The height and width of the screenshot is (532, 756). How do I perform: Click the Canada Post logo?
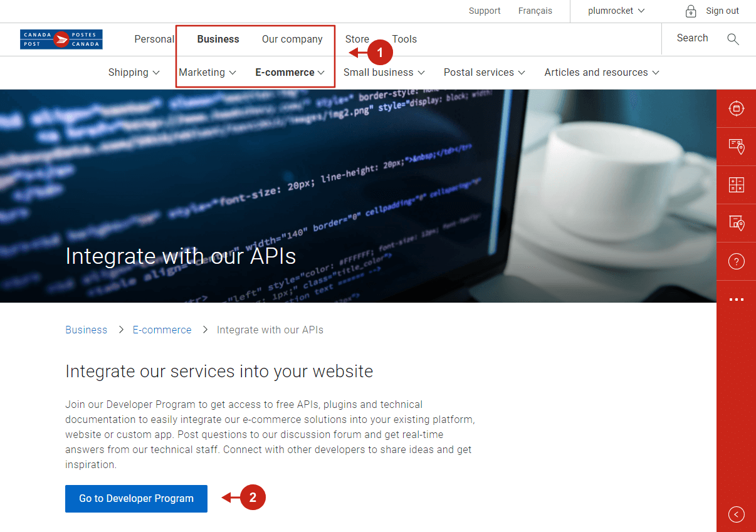pos(61,39)
